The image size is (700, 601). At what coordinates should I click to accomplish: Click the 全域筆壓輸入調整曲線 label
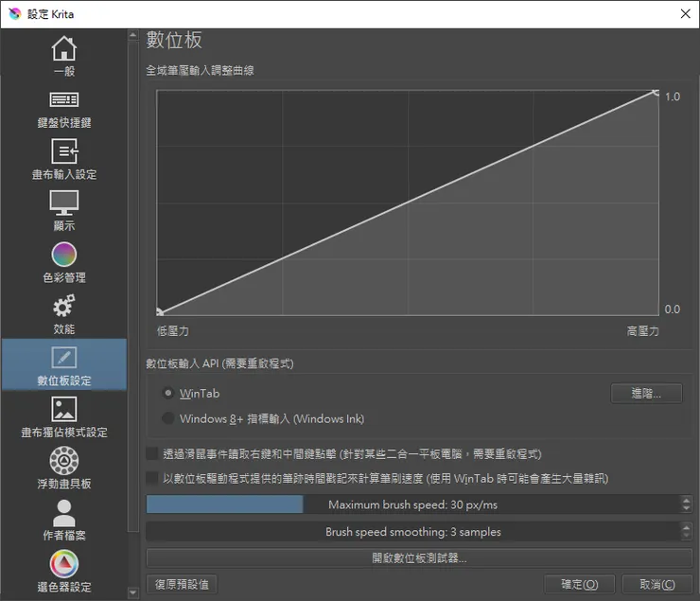tap(200, 70)
